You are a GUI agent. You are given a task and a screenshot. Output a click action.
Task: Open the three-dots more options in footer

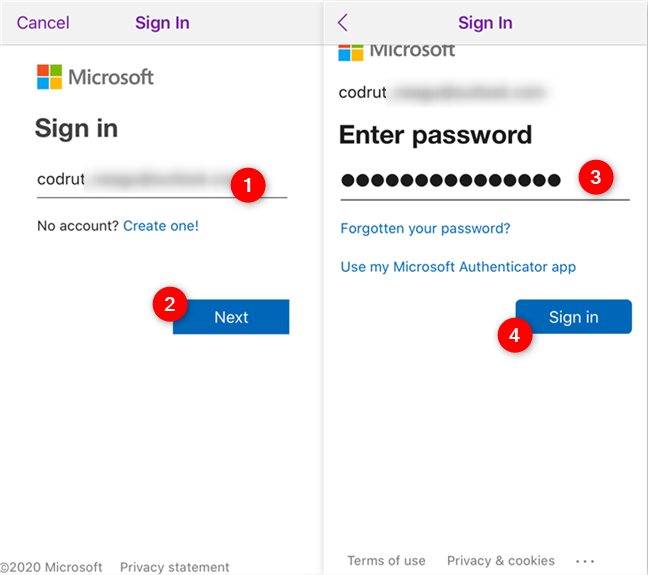(x=585, y=561)
